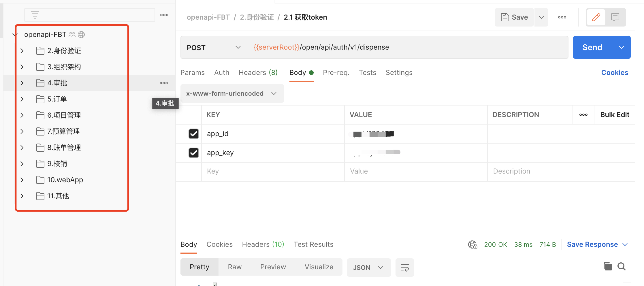Open the POST method dropdown
This screenshot has width=644, height=286.
[214, 47]
